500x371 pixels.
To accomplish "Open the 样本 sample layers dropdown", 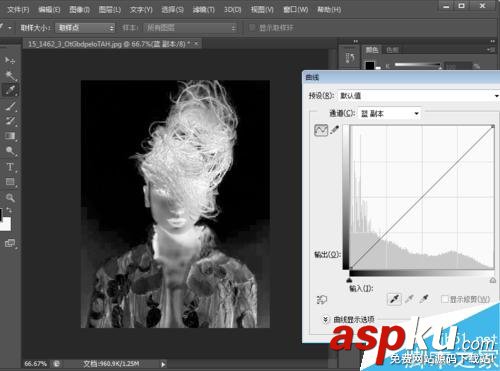I will pos(190,28).
